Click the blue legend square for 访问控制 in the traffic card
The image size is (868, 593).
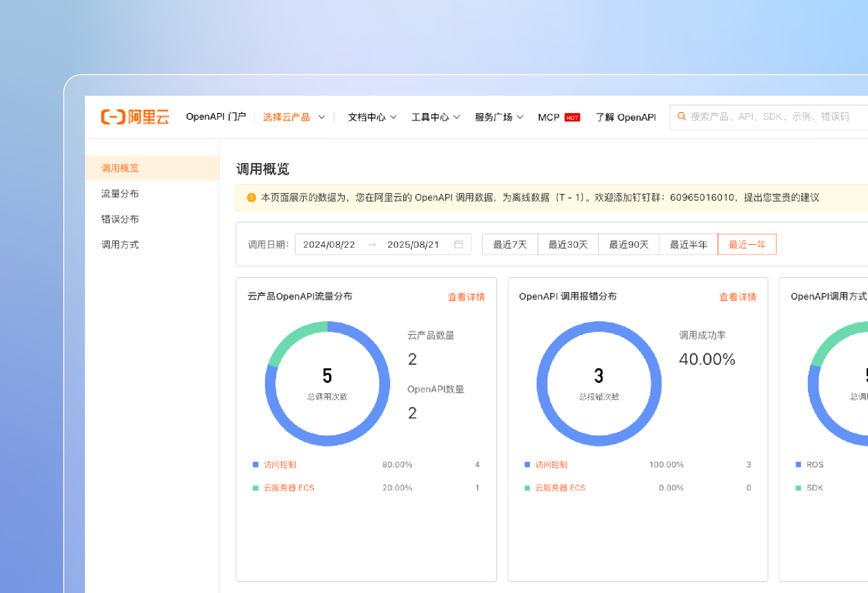coord(255,465)
